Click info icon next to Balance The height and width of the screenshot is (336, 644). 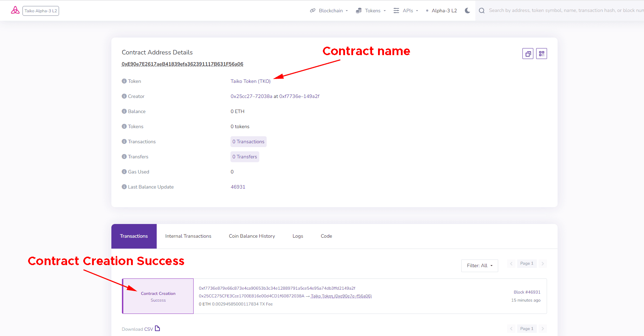[x=124, y=111]
